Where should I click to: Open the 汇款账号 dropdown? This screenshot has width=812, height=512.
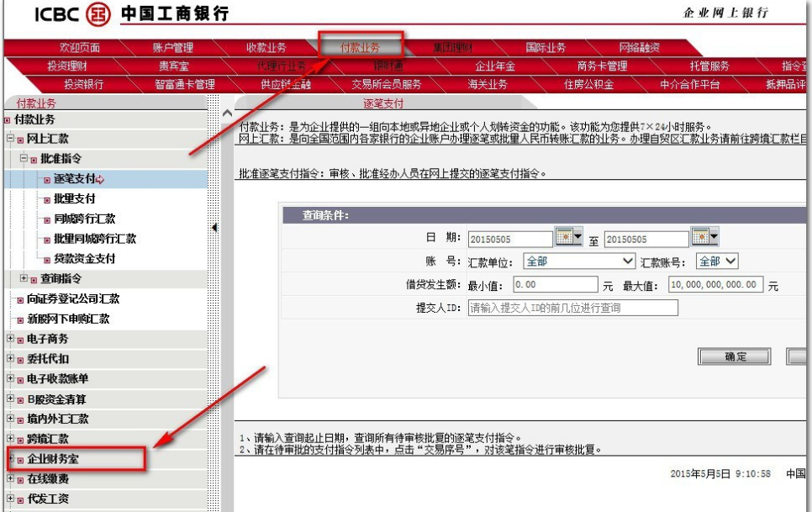[x=717, y=261]
